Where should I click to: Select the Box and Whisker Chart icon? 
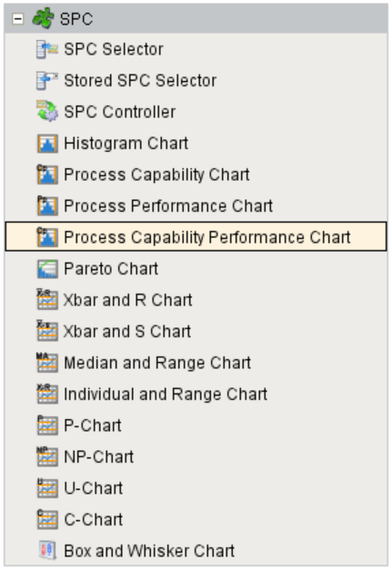[x=47, y=550]
